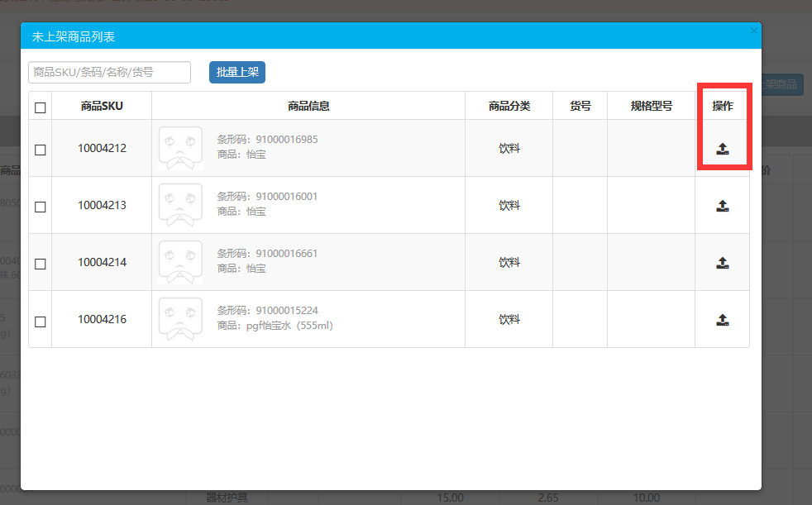Check the box for SKU 10004213
This screenshot has width=812, height=505.
(x=40, y=207)
